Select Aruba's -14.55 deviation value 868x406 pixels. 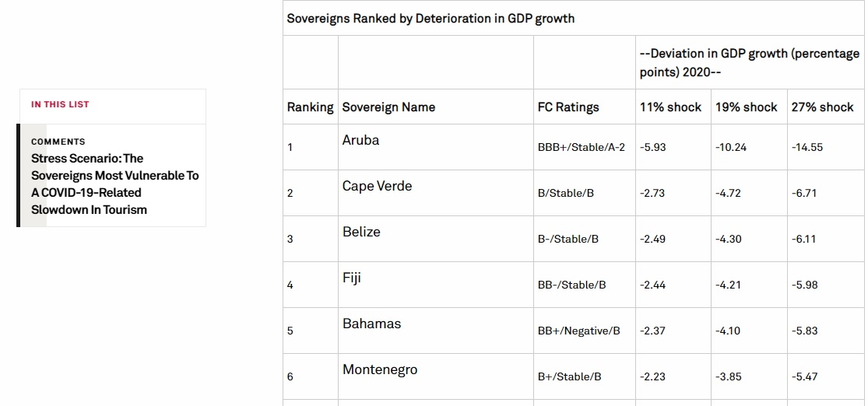(807, 147)
